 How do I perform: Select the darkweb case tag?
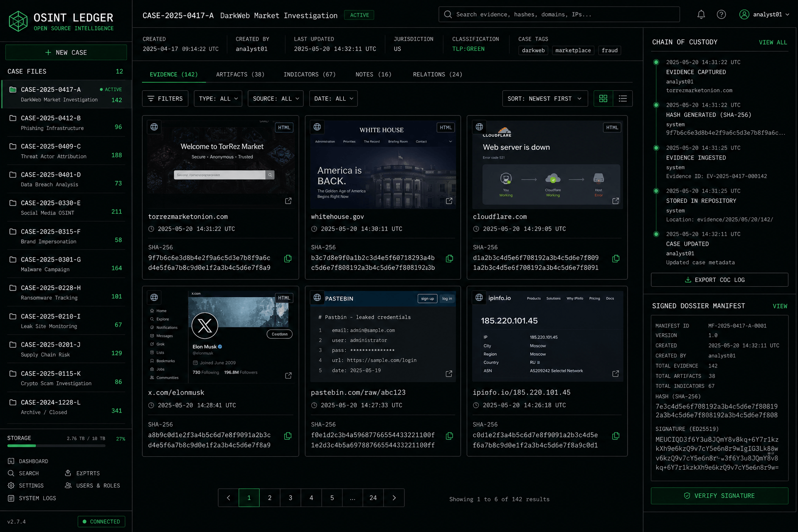click(533, 50)
